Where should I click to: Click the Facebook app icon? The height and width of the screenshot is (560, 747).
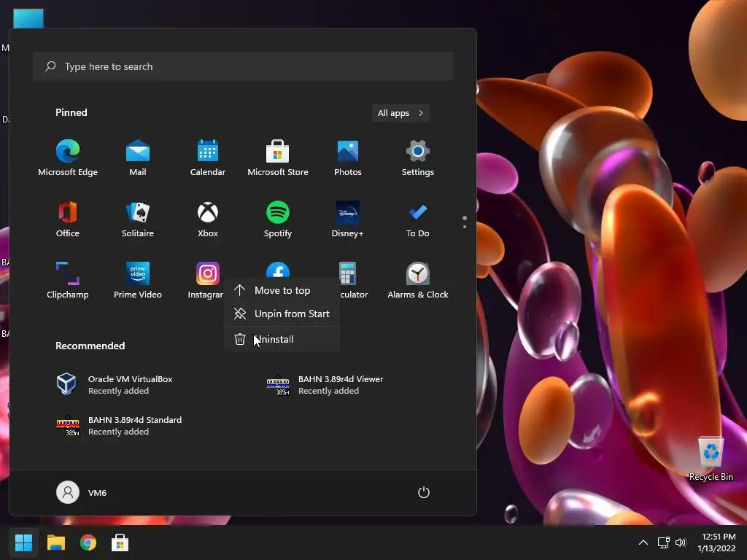point(278,269)
